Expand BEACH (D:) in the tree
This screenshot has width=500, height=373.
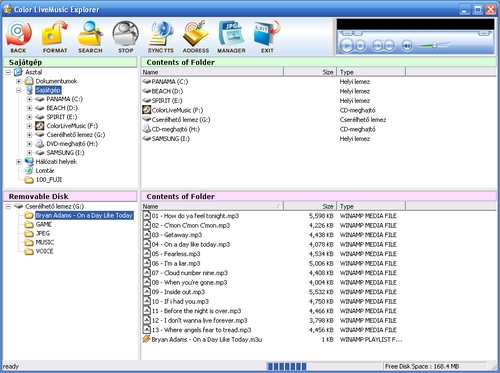pos(29,108)
